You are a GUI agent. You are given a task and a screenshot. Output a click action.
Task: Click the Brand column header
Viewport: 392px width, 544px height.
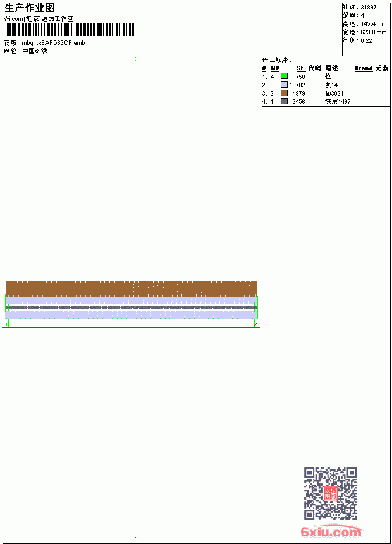363,68
